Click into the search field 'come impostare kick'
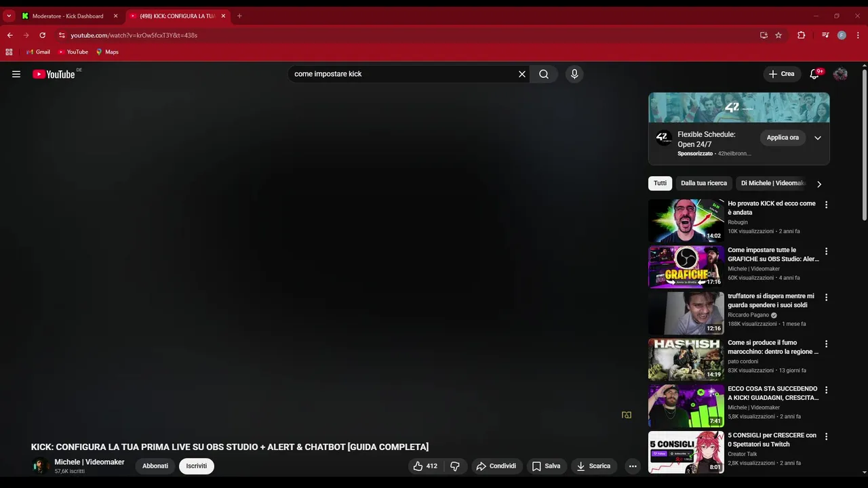This screenshot has width=868, height=488. point(403,74)
